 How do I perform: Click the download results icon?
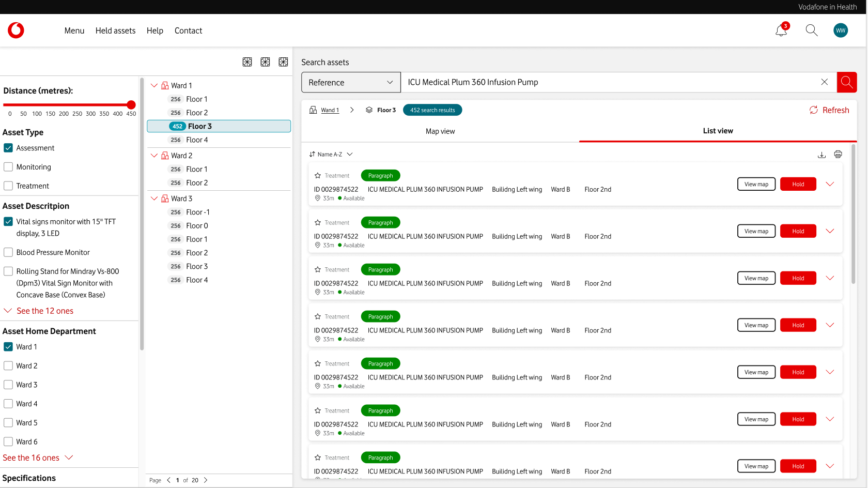tap(822, 155)
